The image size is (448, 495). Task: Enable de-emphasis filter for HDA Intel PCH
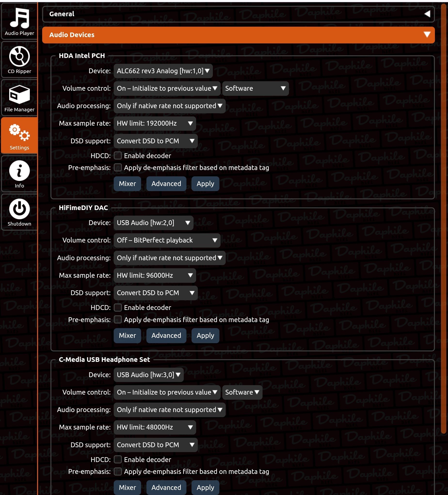tap(118, 167)
